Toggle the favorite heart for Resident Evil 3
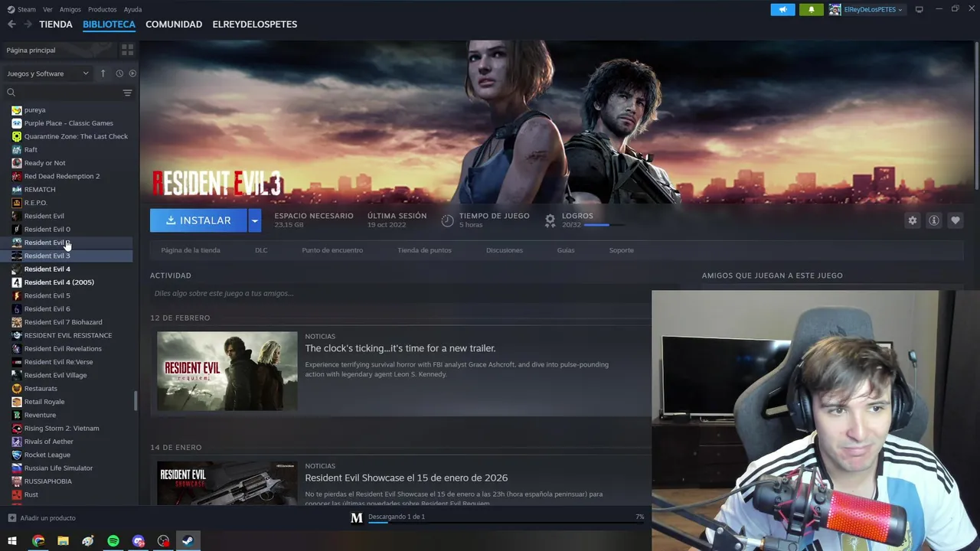The height and width of the screenshot is (551, 980). pos(955,220)
